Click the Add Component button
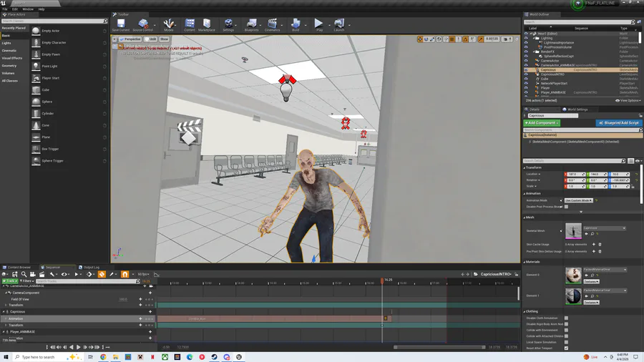 coord(542,123)
